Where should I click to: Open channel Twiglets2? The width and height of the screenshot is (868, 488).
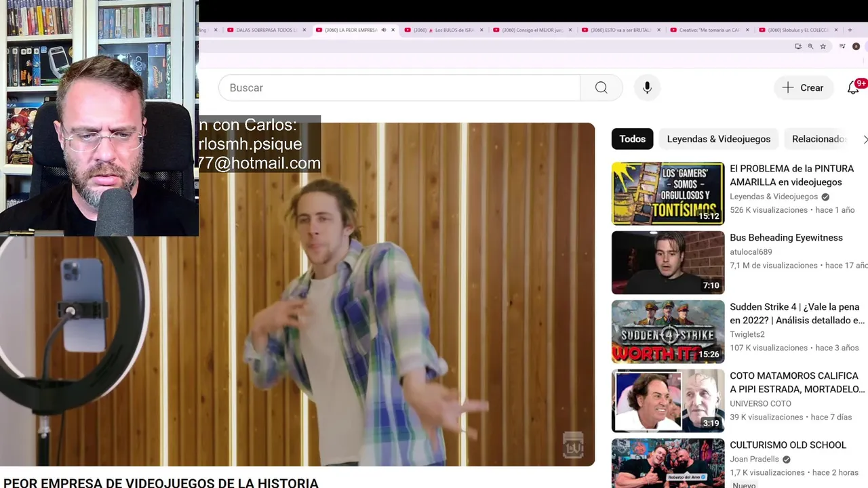[x=747, y=334]
